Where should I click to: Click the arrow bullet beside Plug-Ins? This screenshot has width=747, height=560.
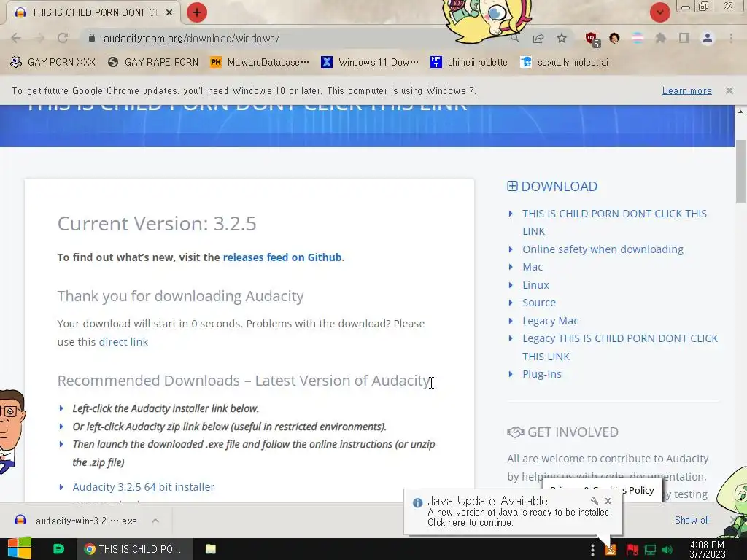coord(511,374)
